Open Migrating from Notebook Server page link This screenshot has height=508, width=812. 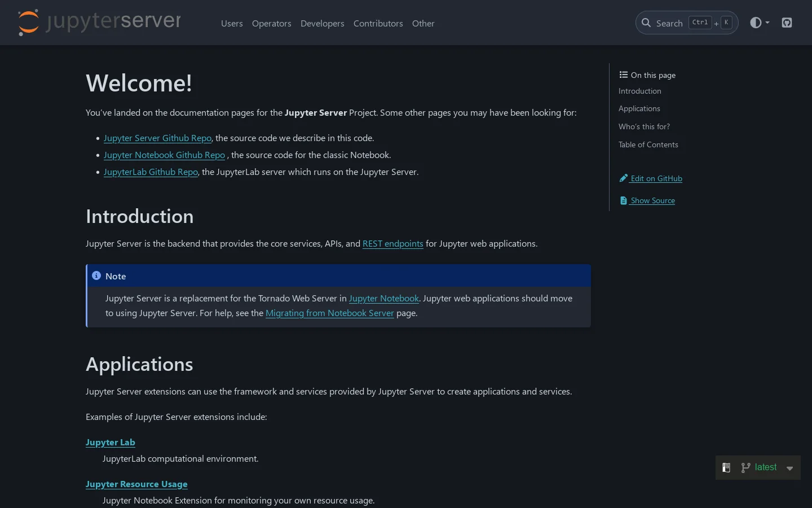pos(330,313)
